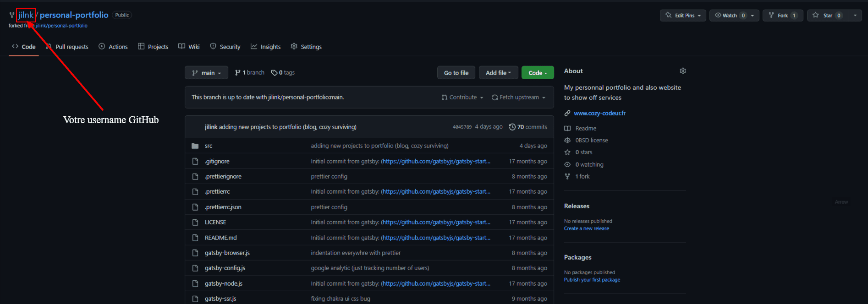
Task: Click the file icon beside gatsby-ssr.js
Action: (x=195, y=299)
